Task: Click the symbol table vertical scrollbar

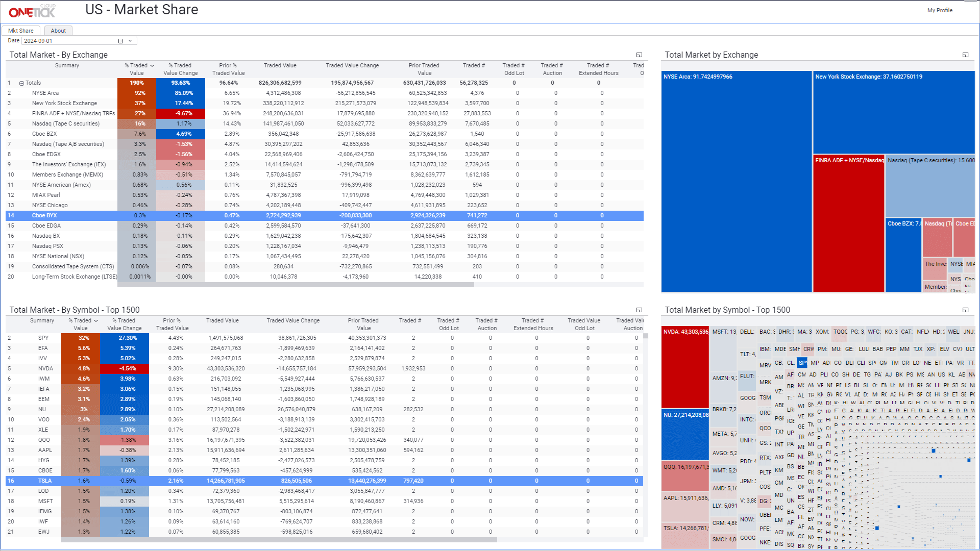Action: (646, 337)
